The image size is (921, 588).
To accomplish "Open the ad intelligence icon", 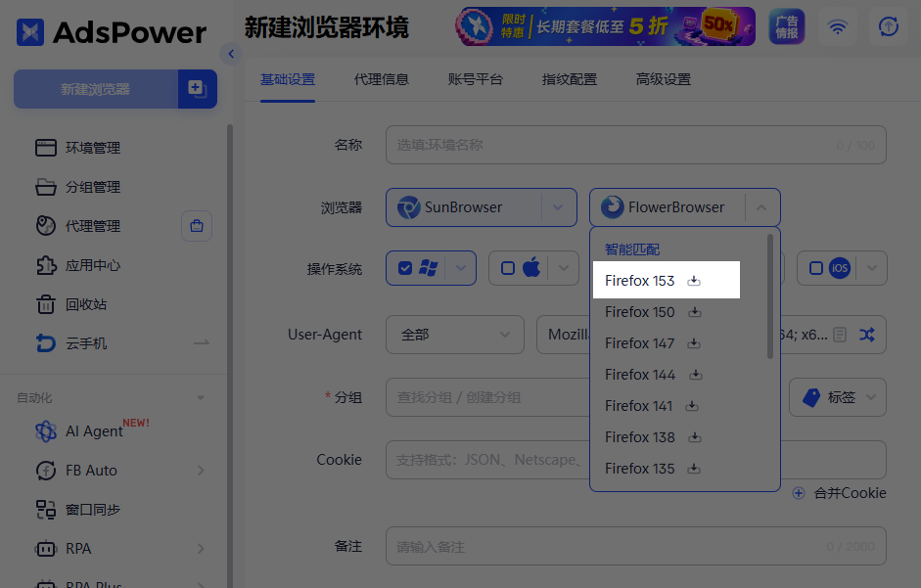I will (787, 26).
